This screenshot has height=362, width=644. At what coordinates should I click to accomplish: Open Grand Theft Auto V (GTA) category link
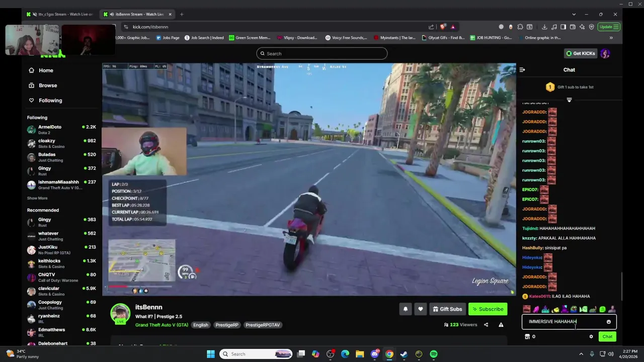tap(162, 325)
